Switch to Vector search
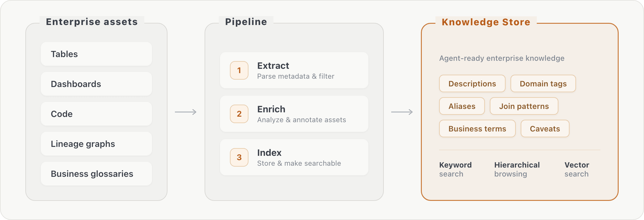 [x=577, y=169]
